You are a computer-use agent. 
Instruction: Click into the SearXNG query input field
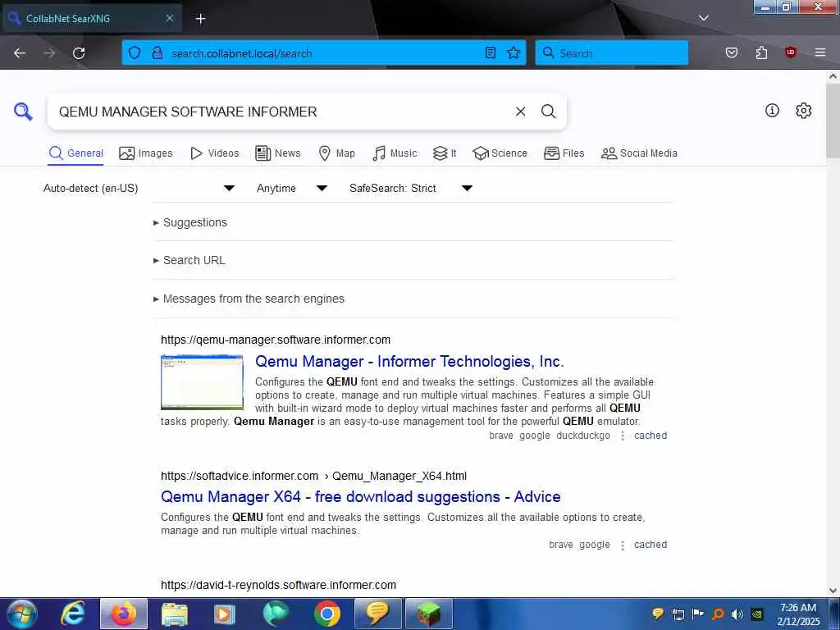coord(281,112)
